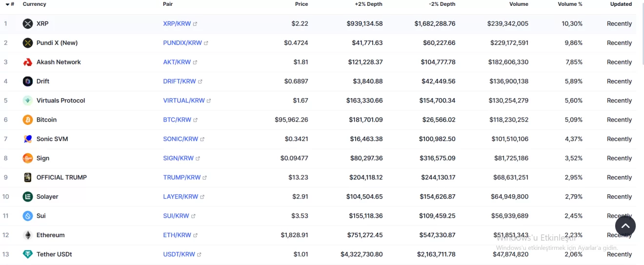The height and width of the screenshot is (265, 644).
Task: Click the Akash Network red logo
Action: (x=28, y=62)
